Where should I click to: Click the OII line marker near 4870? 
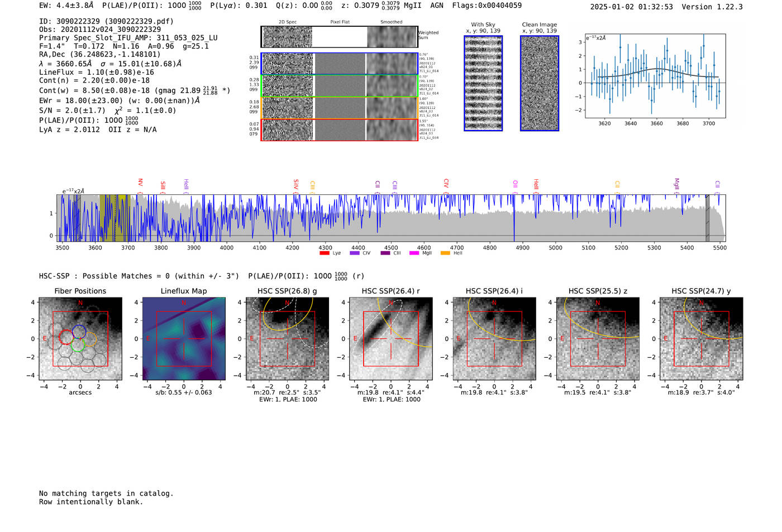515,184
